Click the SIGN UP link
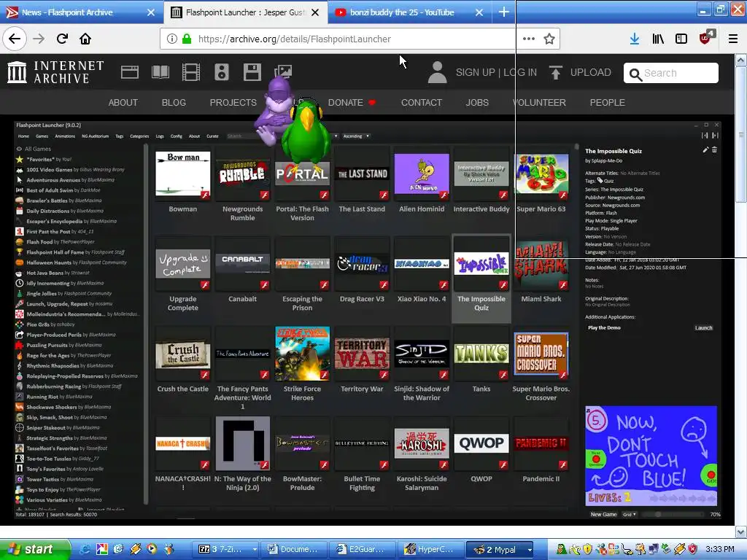Image resolution: width=747 pixels, height=560 pixels. tap(475, 72)
